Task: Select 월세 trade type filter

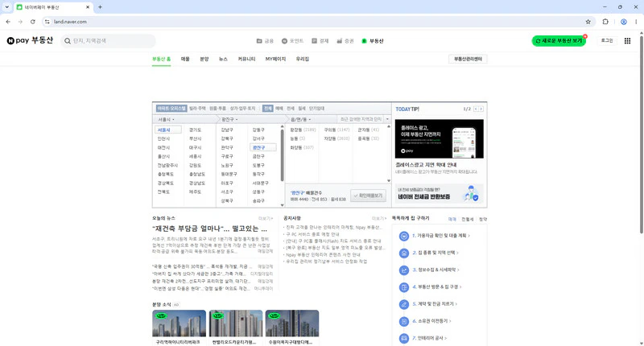Action: 302,109
